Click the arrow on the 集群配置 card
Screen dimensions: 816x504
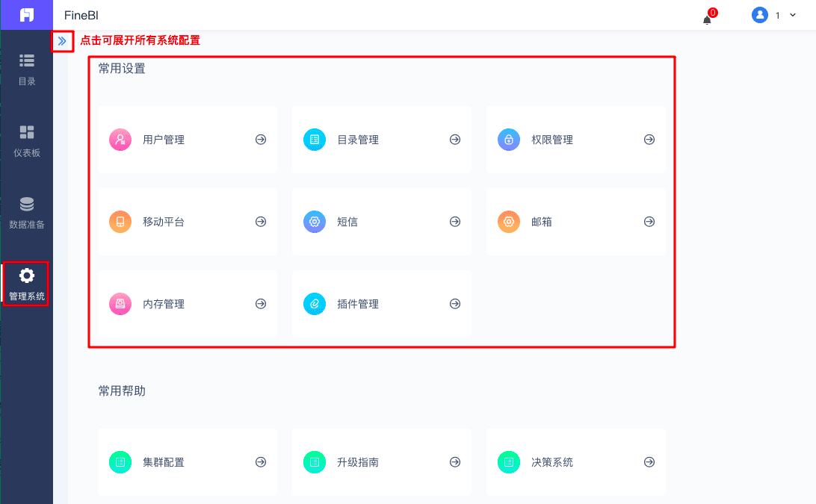[x=261, y=461]
